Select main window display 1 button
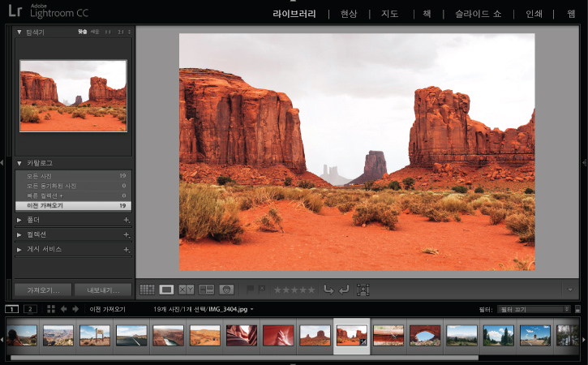This screenshot has height=365, width=588. click(11, 309)
